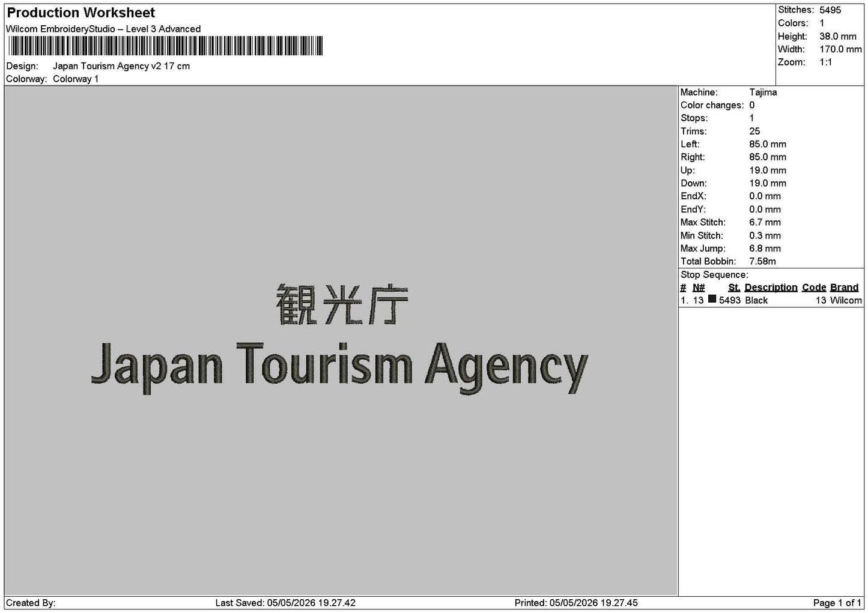The image size is (868, 613).
Task: Click the Stops value 1
Action: (751, 118)
